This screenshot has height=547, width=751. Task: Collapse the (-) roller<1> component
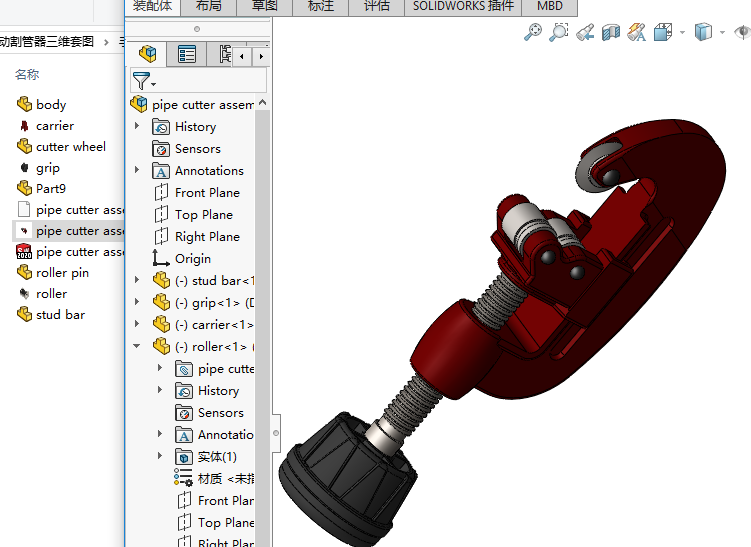(x=137, y=347)
